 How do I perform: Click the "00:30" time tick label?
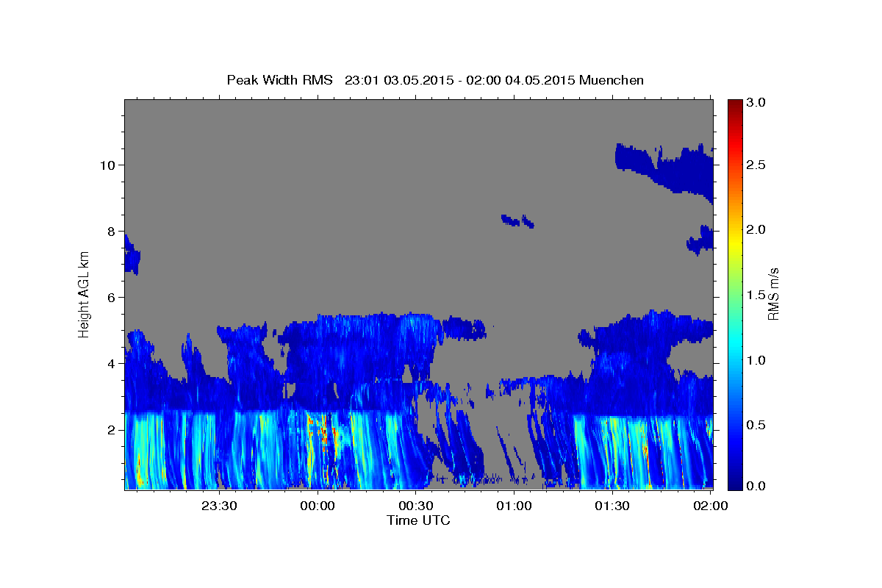click(416, 506)
